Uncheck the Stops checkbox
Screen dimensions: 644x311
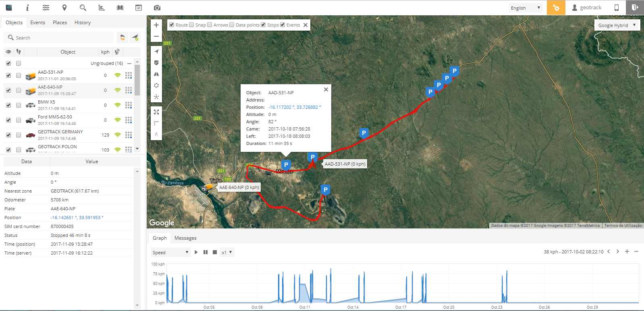tap(264, 25)
